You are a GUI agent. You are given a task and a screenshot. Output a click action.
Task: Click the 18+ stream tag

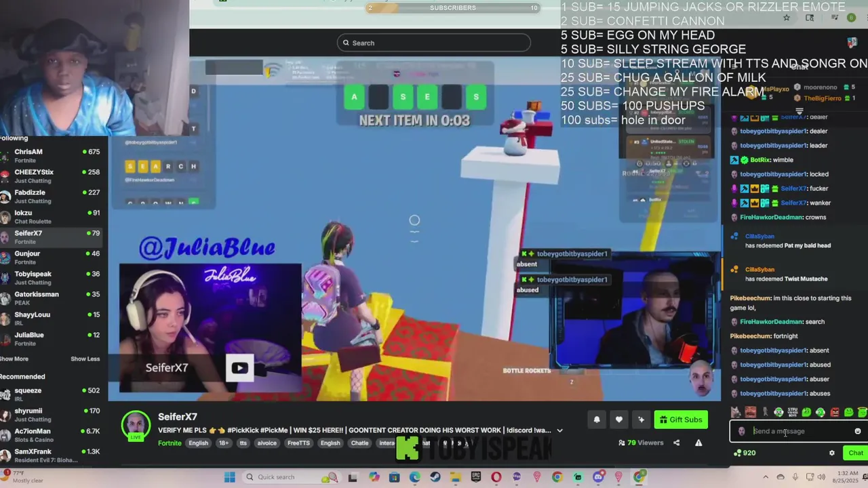tap(223, 443)
